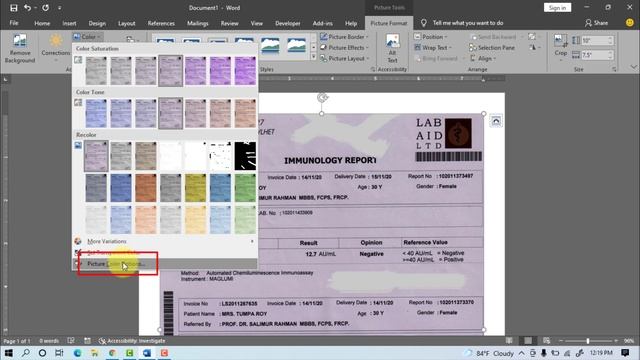Click the Save icon in Quick Access Toolbar
The width and height of the screenshot is (640, 360).
click(x=14, y=8)
